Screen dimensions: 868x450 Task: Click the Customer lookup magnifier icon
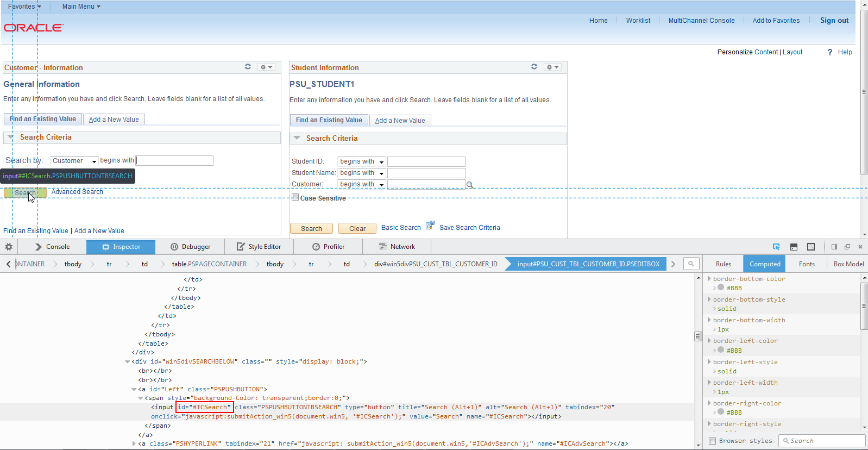(470, 185)
